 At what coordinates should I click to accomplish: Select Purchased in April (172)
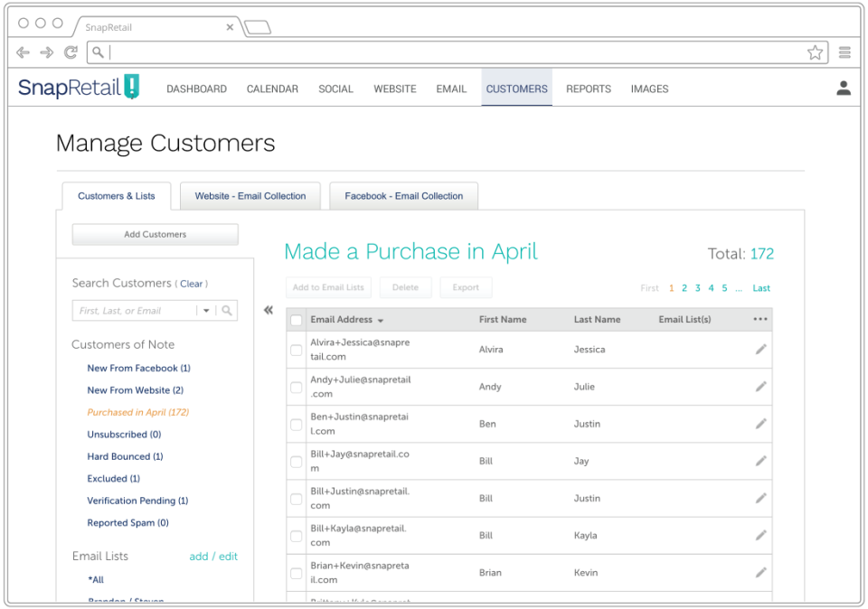tap(137, 412)
